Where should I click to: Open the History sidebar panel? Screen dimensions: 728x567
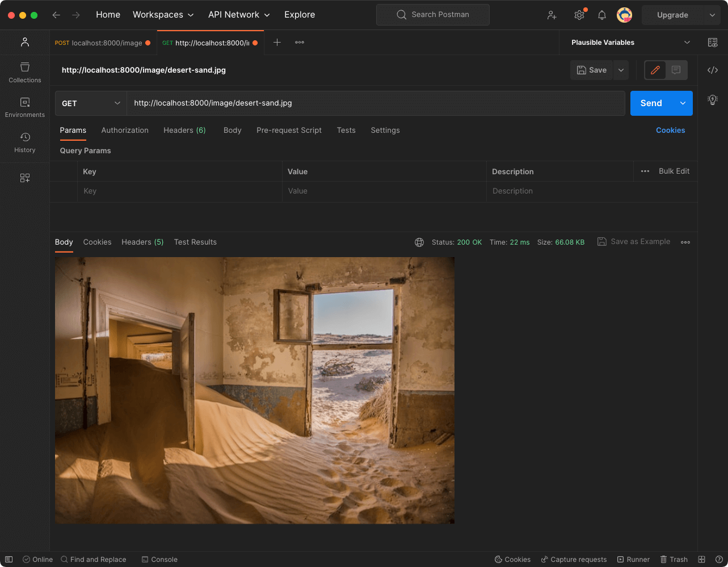25,142
